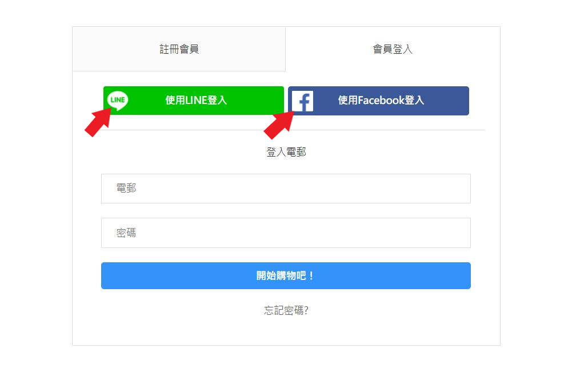564x392 pixels.
Task: Submit with the 開始購物吧！ button
Action: coord(286,276)
